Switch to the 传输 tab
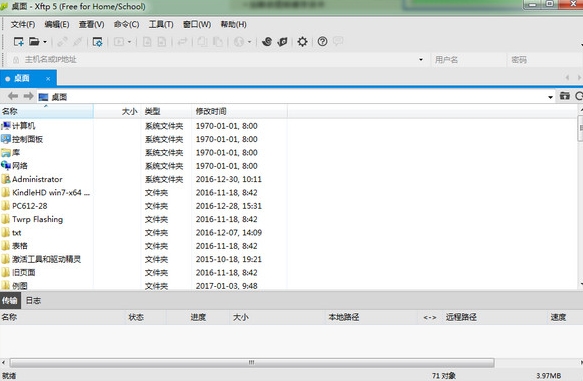583x381 pixels. pyautogui.click(x=10, y=300)
